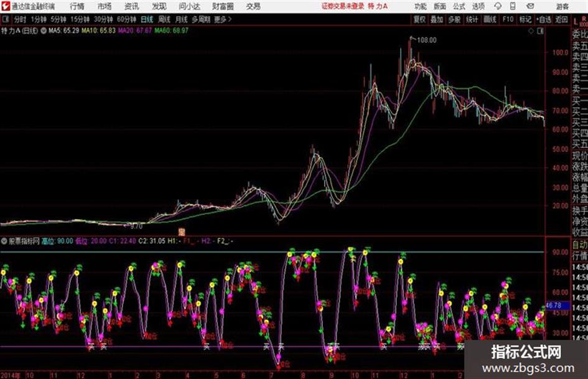Open the 行情 menu

tap(77, 6)
